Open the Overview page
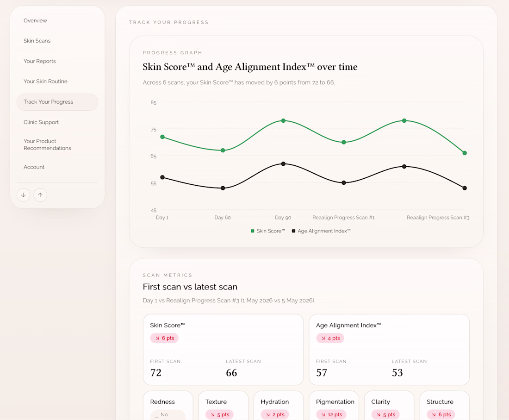The height and width of the screenshot is (420, 509). click(x=35, y=20)
